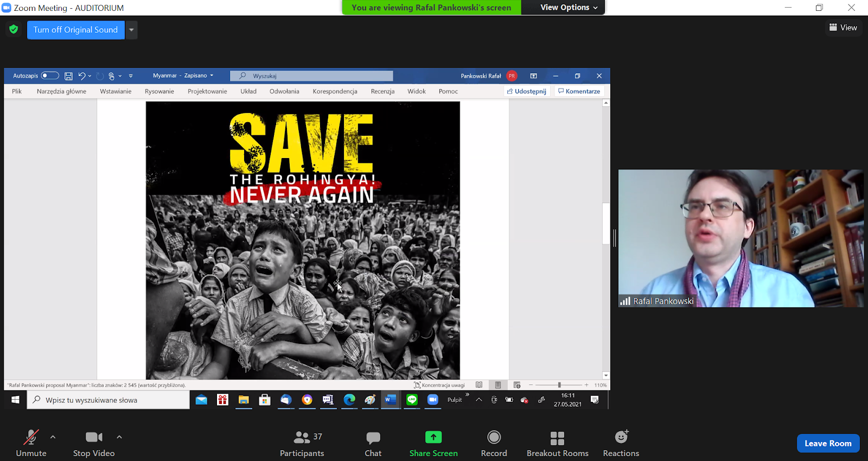
Task: Open the Participants panel
Action: [x=302, y=444]
